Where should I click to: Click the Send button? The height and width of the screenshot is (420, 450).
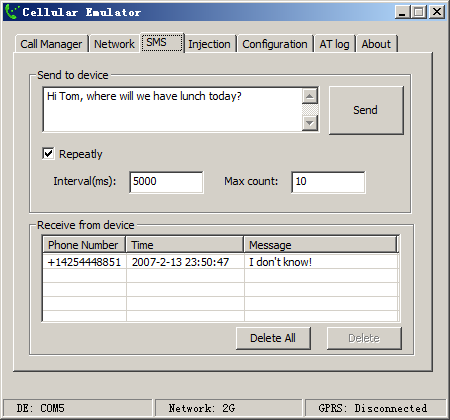tap(366, 110)
